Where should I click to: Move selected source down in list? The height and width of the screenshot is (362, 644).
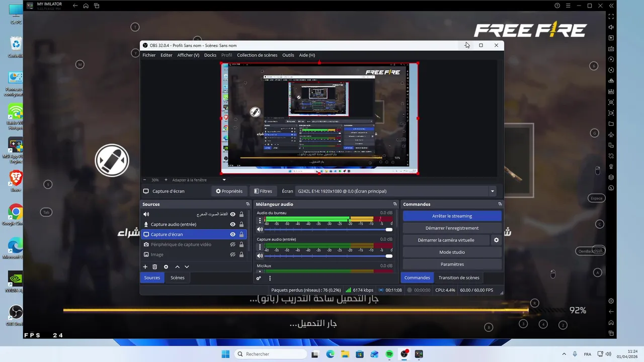click(187, 267)
